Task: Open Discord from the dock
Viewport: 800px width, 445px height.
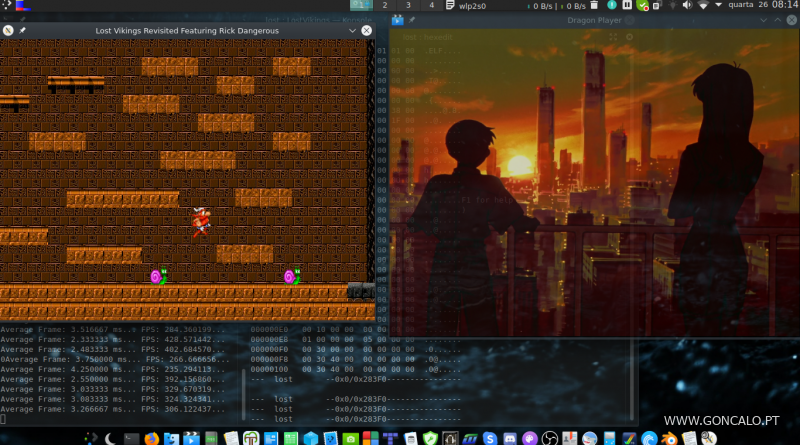Action: pos(510,438)
